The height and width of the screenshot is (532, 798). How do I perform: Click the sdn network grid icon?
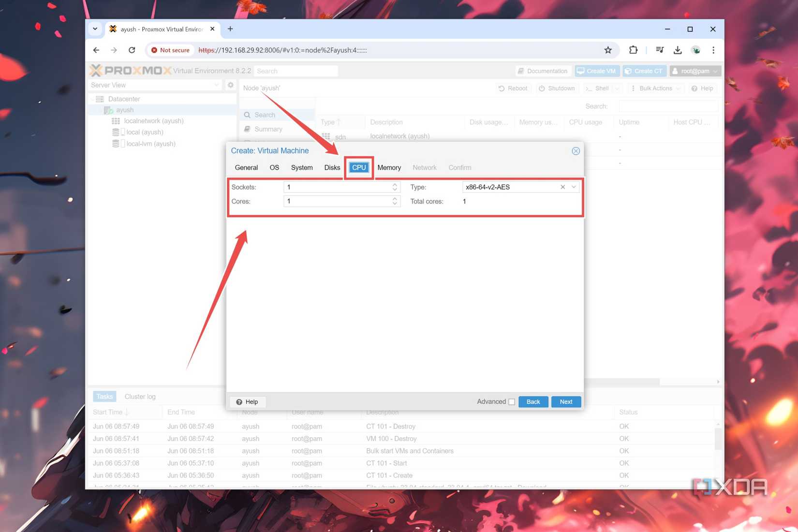[x=325, y=136]
